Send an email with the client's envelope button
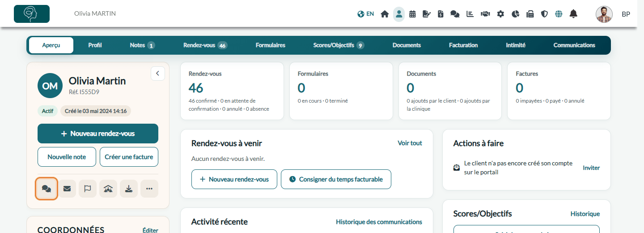This screenshot has width=644, height=233. point(67,189)
